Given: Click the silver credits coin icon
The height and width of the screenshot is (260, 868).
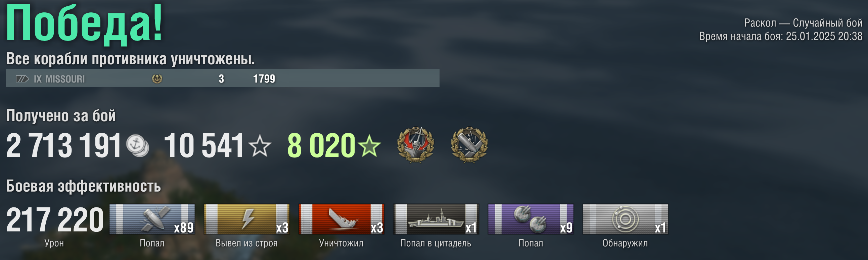Looking at the screenshot, I should click(x=137, y=146).
